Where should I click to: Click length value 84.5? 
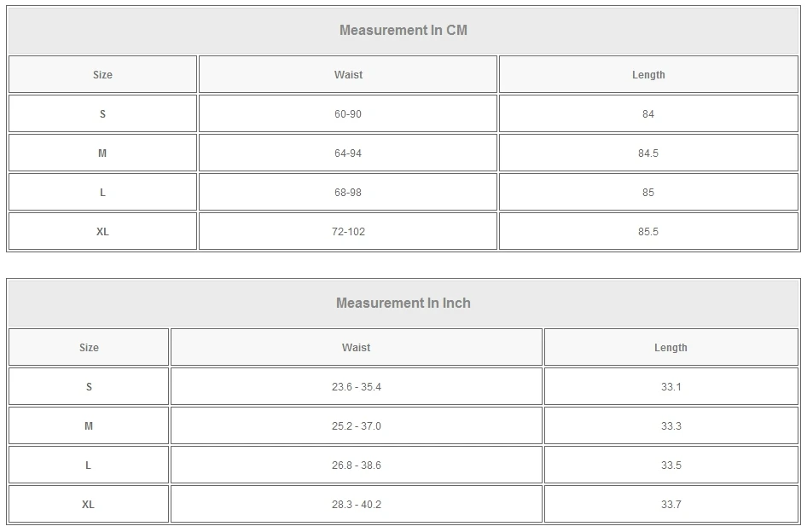pos(648,153)
